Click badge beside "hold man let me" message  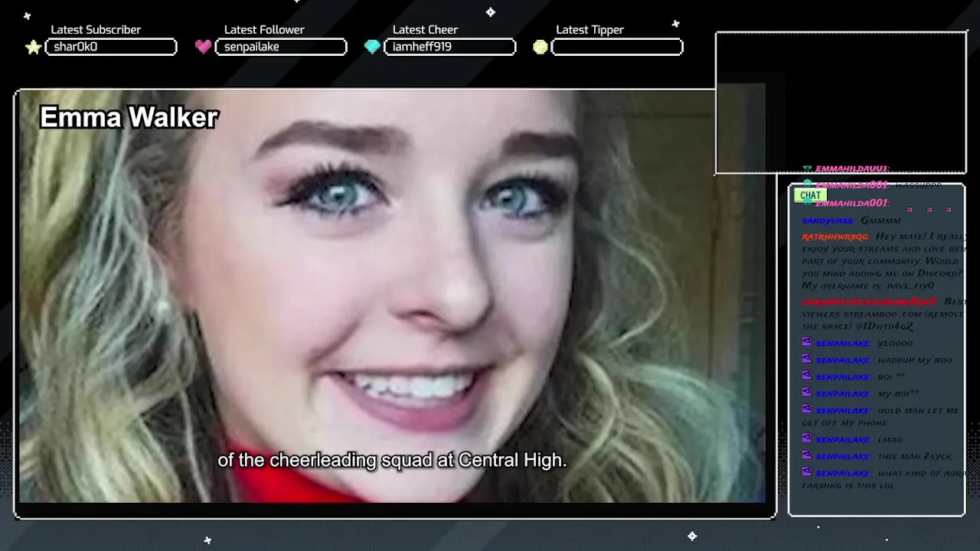[807, 409]
